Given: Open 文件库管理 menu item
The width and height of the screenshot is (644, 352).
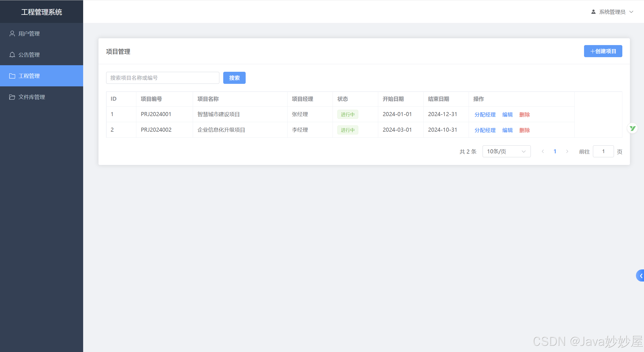Looking at the screenshot, I should 42,97.
